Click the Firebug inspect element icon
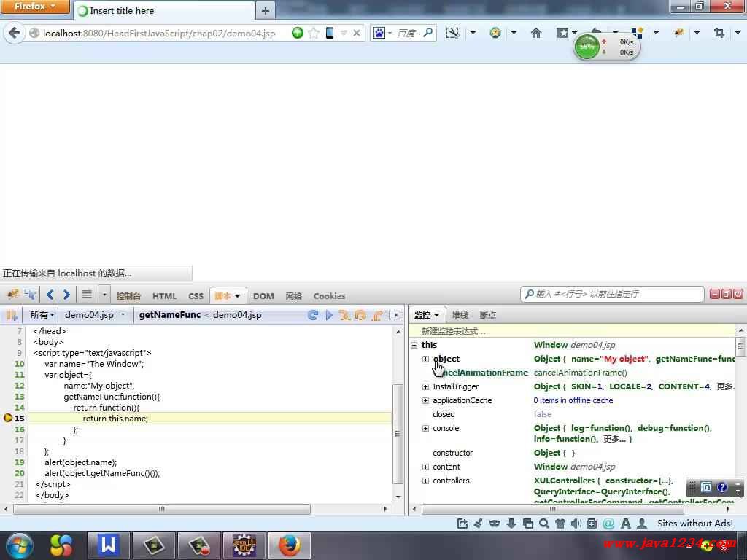Image resolution: width=747 pixels, height=560 pixels. pos(31,295)
